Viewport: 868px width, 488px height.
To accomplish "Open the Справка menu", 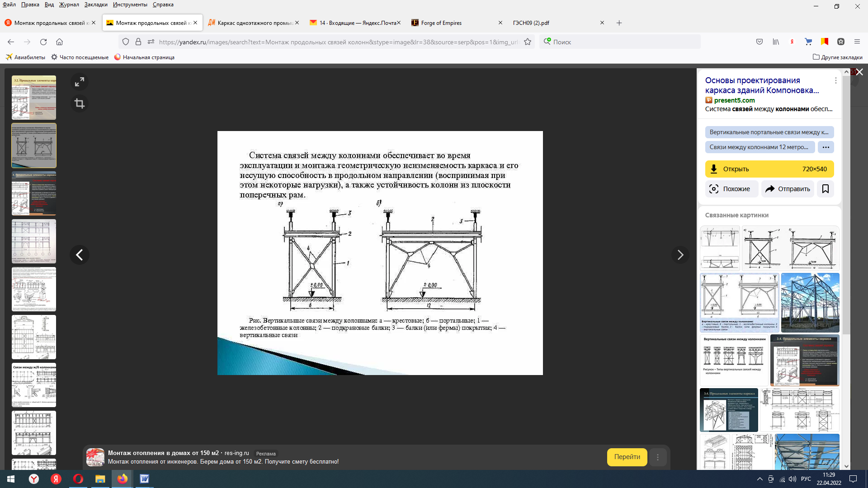I will tap(163, 5).
